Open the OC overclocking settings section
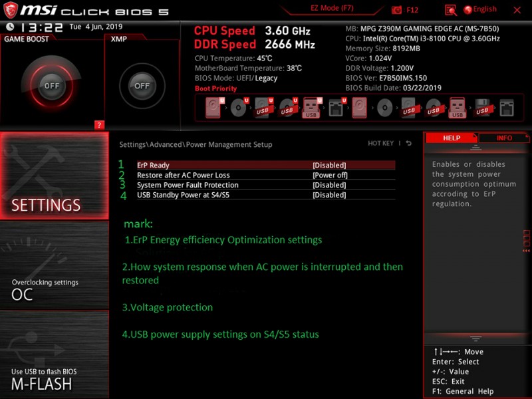Screen dimensions: 532x399 pyautogui.click(x=55, y=265)
